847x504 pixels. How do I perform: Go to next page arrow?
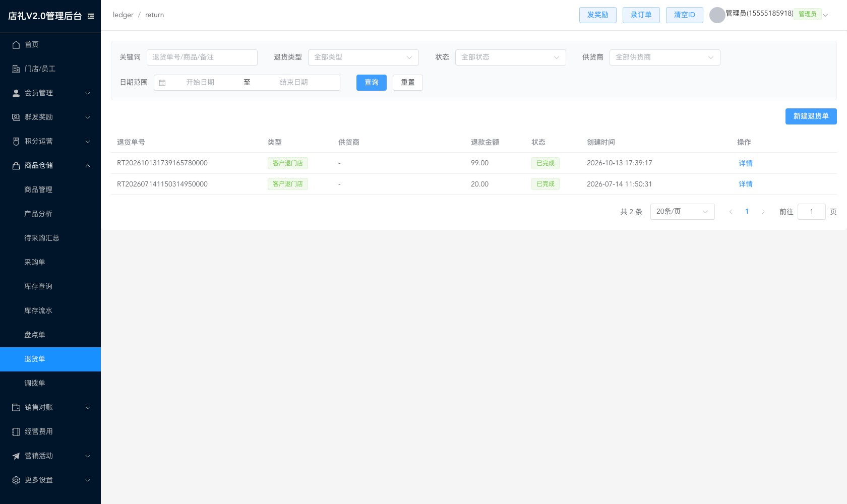[x=763, y=212]
